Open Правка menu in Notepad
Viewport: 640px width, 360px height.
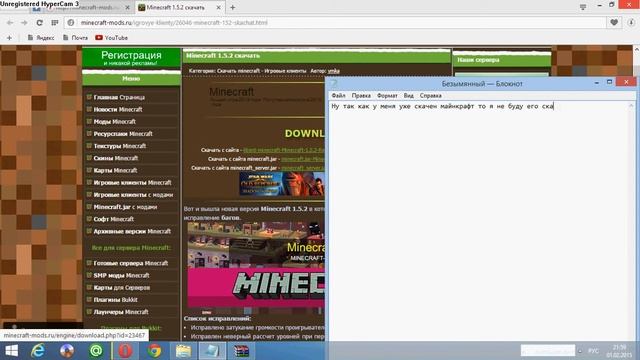coord(361,96)
